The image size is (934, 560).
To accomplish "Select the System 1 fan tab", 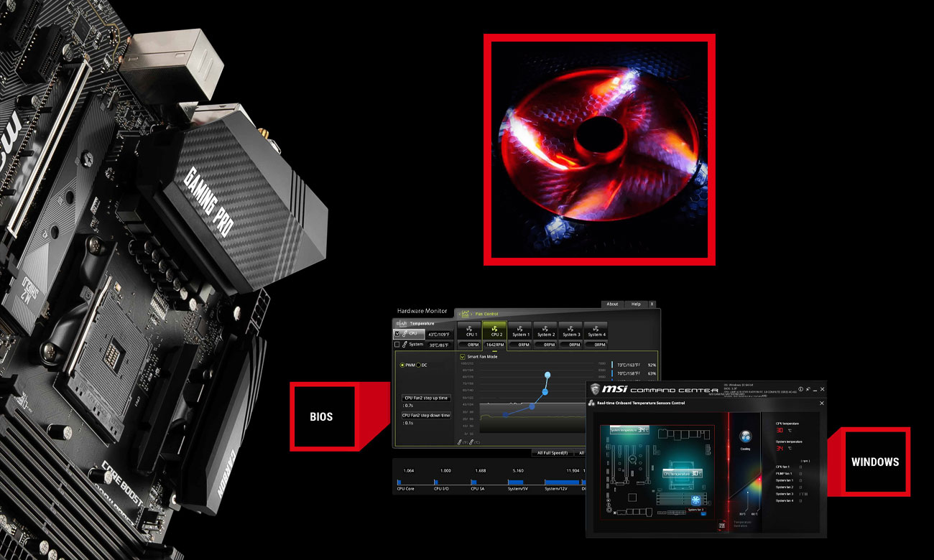I will tap(520, 331).
